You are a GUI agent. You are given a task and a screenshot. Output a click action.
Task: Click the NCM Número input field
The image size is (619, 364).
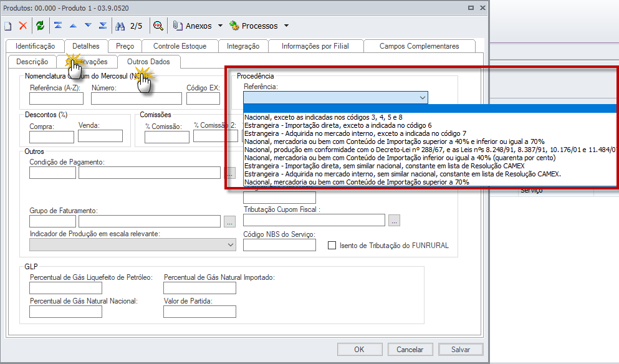pos(137,98)
